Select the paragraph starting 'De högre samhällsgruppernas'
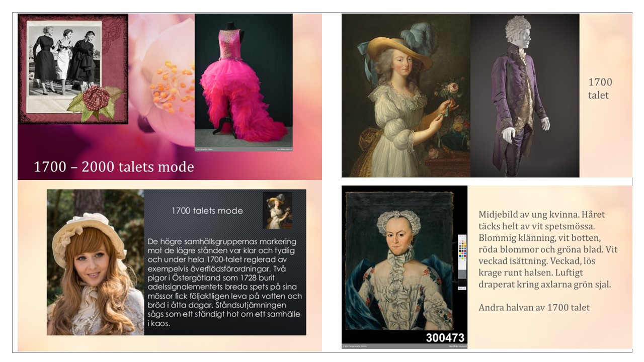This screenshot has height=362, width=644. point(224,283)
